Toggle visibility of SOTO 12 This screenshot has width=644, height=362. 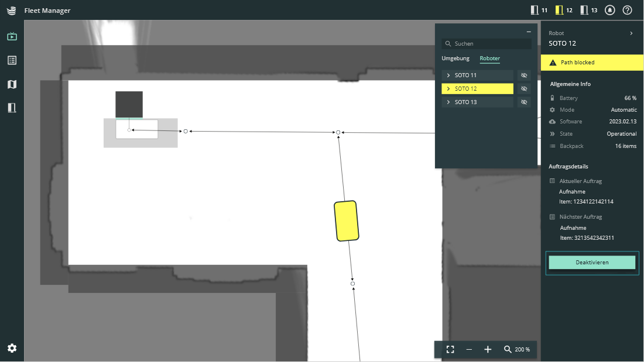524,89
